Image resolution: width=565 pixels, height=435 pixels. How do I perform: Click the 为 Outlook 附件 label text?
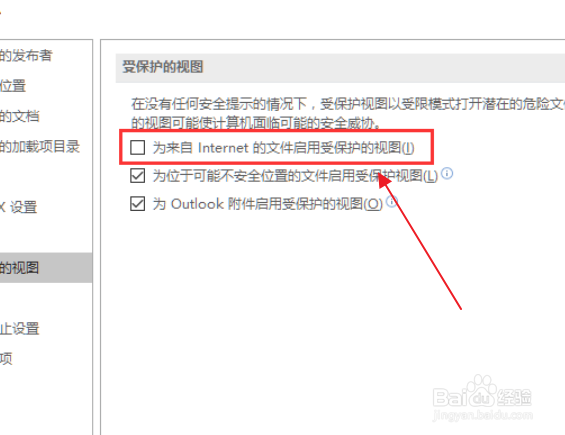coord(267,204)
